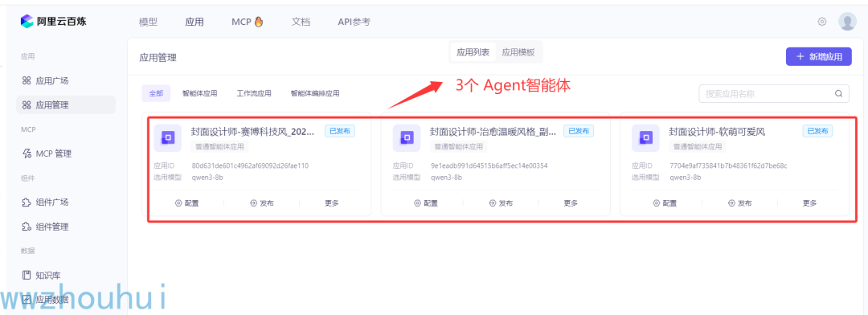Click app ID 80d631de601c4962af69092d26fae110
This screenshot has width=868, height=315.
(x=250, y=166)
